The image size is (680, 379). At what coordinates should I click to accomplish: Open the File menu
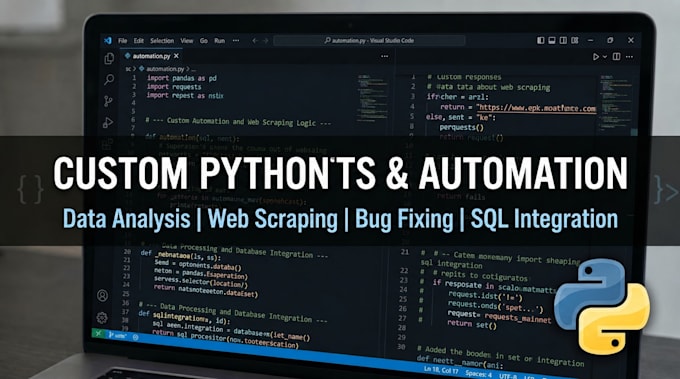click(x=123, y=40)
